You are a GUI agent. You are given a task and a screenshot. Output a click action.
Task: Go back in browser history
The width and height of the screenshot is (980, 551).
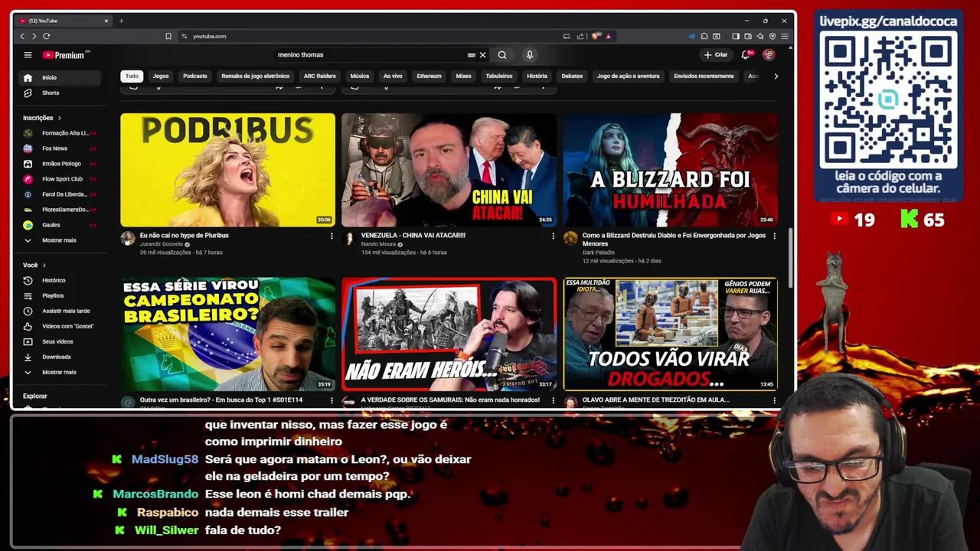(x=22, y=36)
